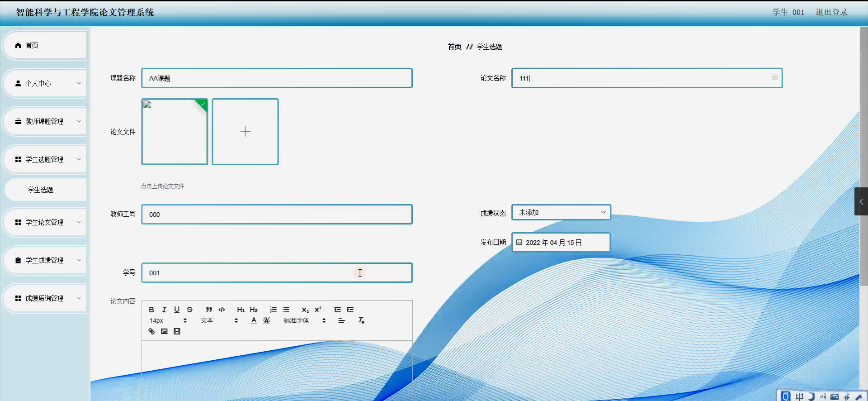Click the 学生选题 breadcrumb item
868x401 pixels.
pos(489,47)
